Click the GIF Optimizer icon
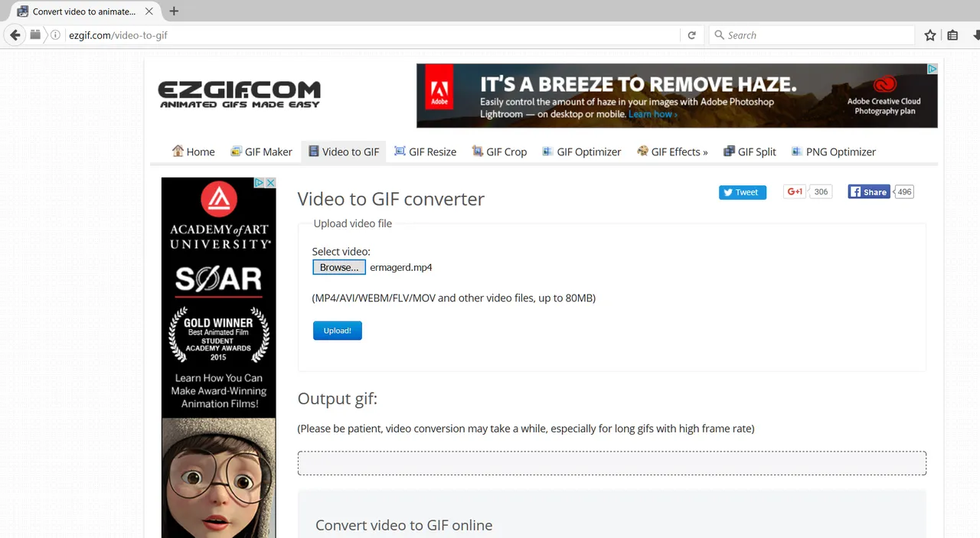Screen dimensions: 980x538 (x=547, y=152)
